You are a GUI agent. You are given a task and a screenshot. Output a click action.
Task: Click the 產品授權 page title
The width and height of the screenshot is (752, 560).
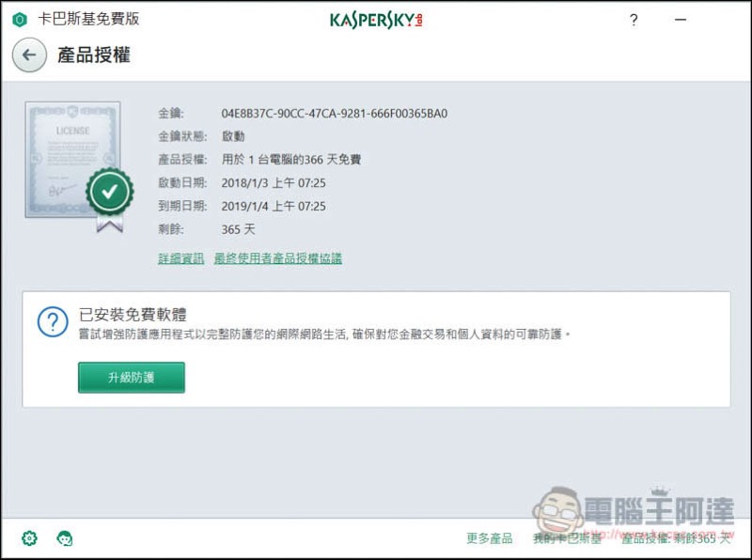94,54
